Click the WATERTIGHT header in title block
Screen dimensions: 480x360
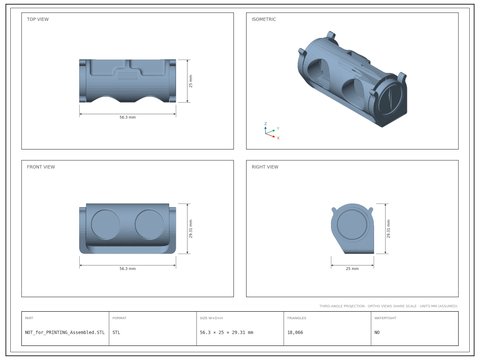click(x=385, y=318)
